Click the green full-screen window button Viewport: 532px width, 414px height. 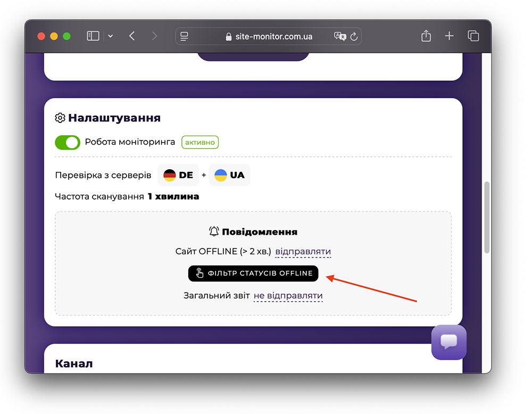tap(67, 36)
